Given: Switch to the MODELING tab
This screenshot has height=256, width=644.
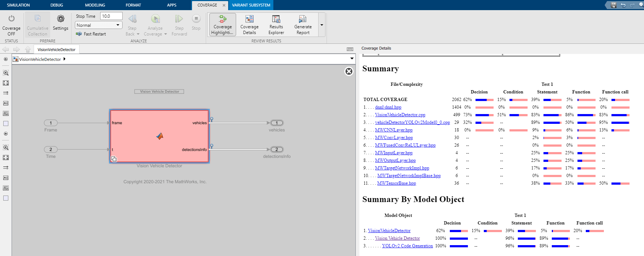Looking at the screenshot, I should pos(95,5).
